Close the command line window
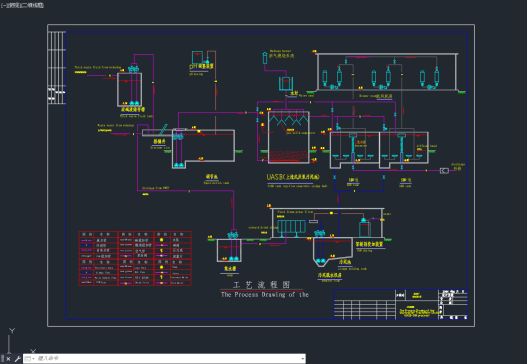Image resolution: width=527 pixels, height=364 pixels. coord(8,359)
